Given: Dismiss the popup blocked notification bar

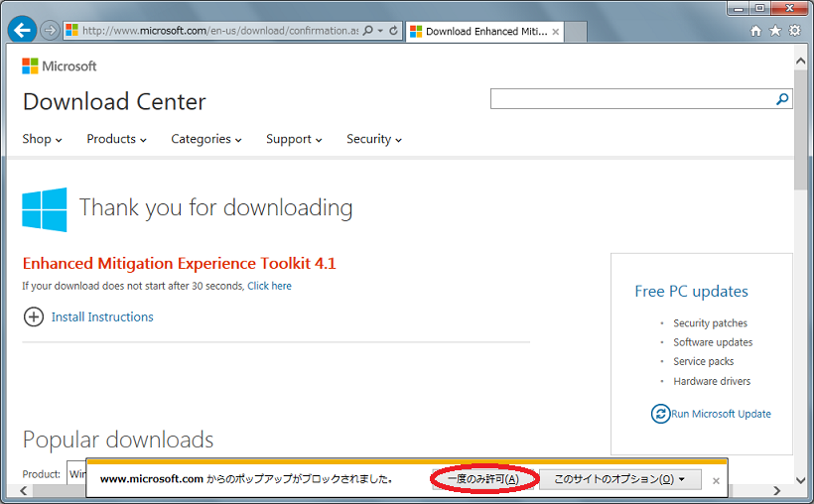Looking at the screenshot, I should pyautogui.click(x=716, y=480).
